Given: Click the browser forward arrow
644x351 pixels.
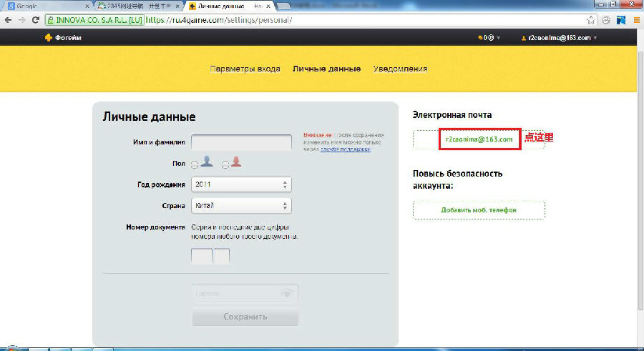Looking at the screenshot, I should point(21,20).
